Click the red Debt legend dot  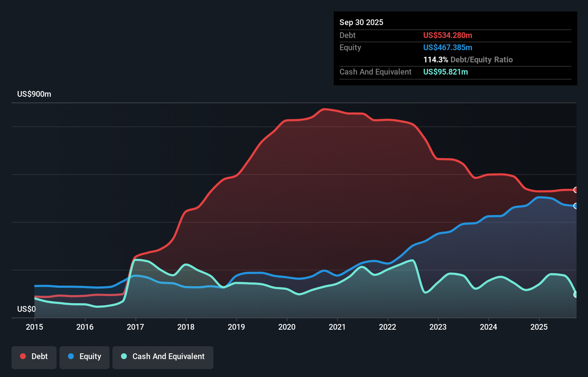click(x=23, y=356)
